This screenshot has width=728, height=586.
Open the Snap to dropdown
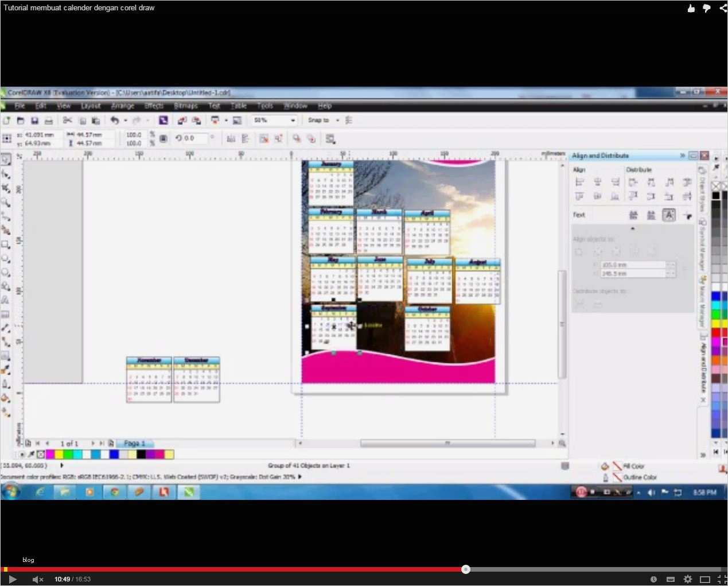click(x=337, y=121)
